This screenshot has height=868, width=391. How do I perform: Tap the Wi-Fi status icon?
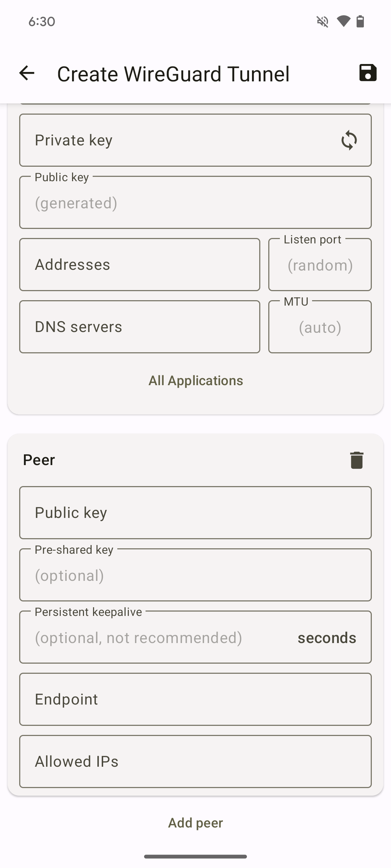click(343, 21)
